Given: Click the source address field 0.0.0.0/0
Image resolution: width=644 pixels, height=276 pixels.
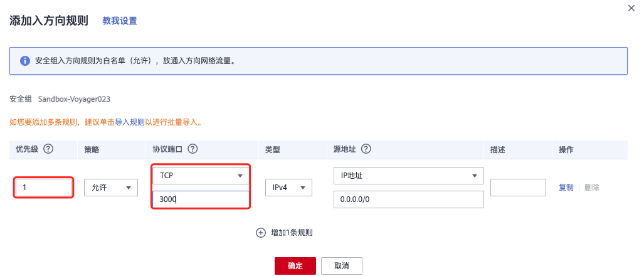Looking at the screenshot, I should coord(408,199).
